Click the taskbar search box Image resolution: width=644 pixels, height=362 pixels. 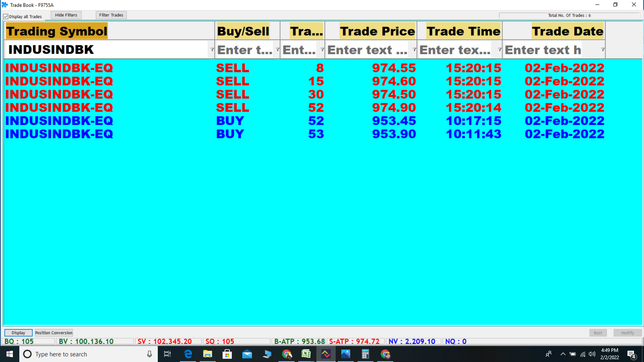point(89,354)
